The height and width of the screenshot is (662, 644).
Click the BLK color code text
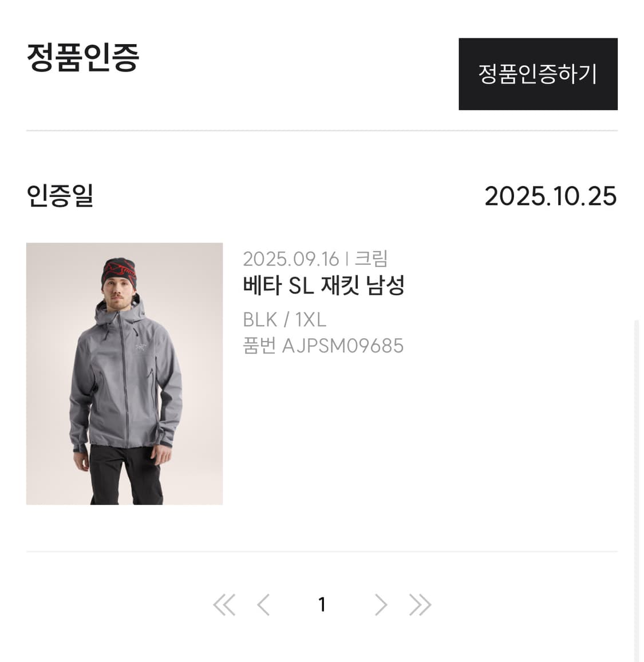pyautogui.click(x=260, y=319)
